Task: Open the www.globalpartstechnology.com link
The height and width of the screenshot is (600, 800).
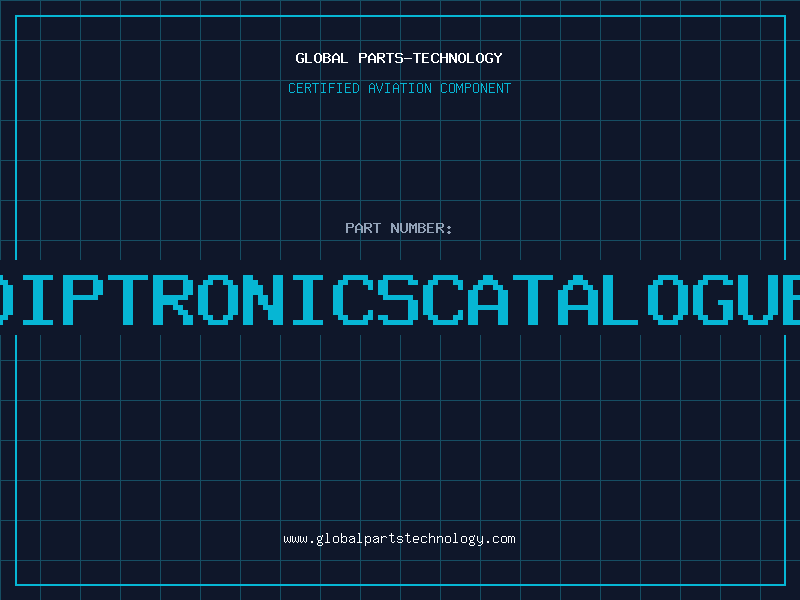Action: (x=399, y=539)
